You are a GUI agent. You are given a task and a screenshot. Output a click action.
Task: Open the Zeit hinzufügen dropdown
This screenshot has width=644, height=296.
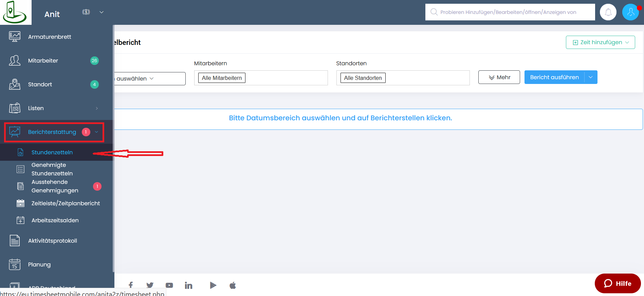coord(600,42)
